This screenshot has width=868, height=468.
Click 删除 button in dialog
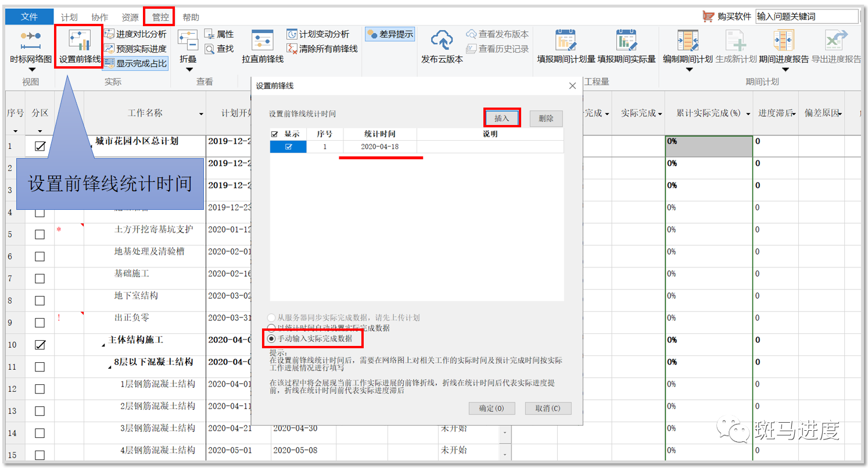(x=546, y=118)
